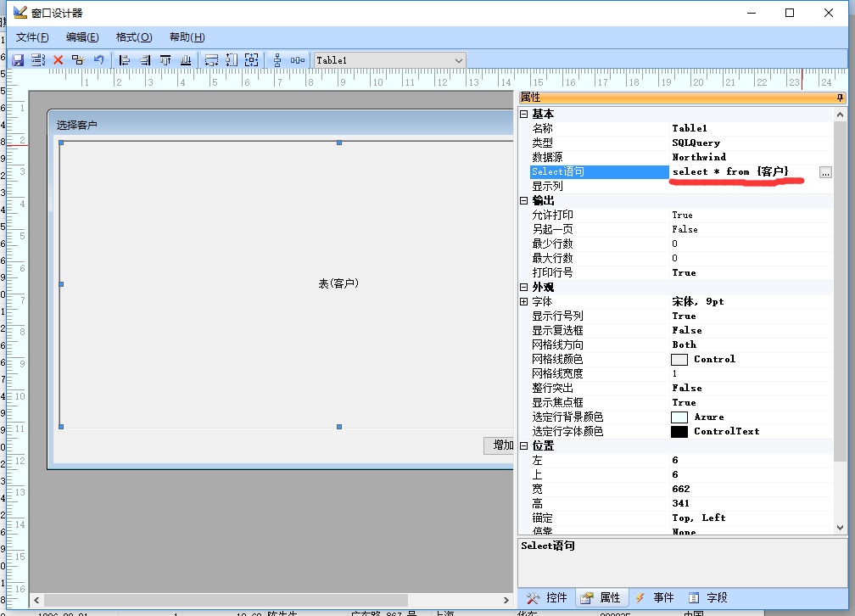Click the align bottom edges icon

coord(185,60)
